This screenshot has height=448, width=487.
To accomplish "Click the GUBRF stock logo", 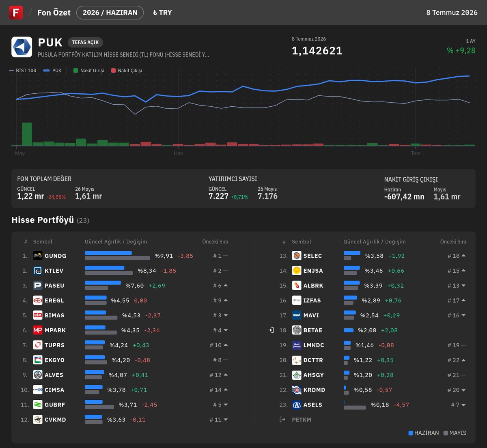I will pos(38,405).
